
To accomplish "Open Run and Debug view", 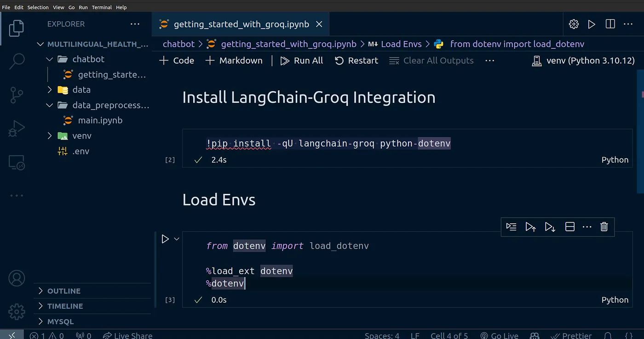I will pyautogui.click(x=17, y=129).
